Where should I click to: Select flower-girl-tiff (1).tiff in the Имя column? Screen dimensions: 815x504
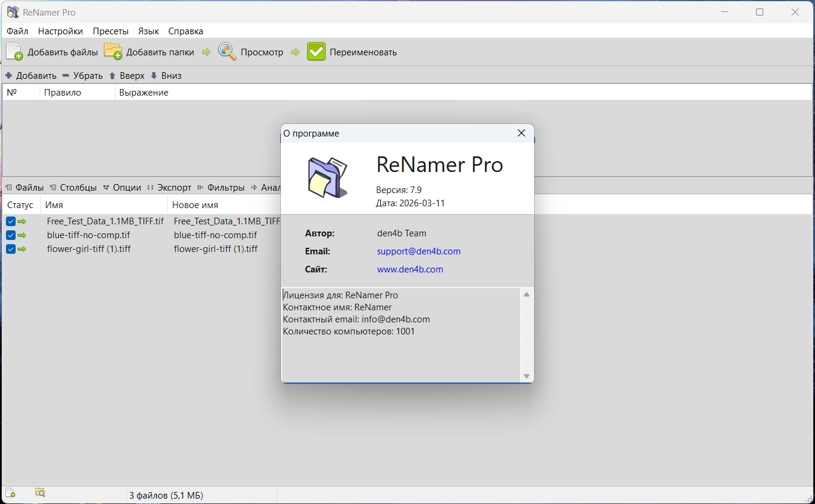pos(89,249)
